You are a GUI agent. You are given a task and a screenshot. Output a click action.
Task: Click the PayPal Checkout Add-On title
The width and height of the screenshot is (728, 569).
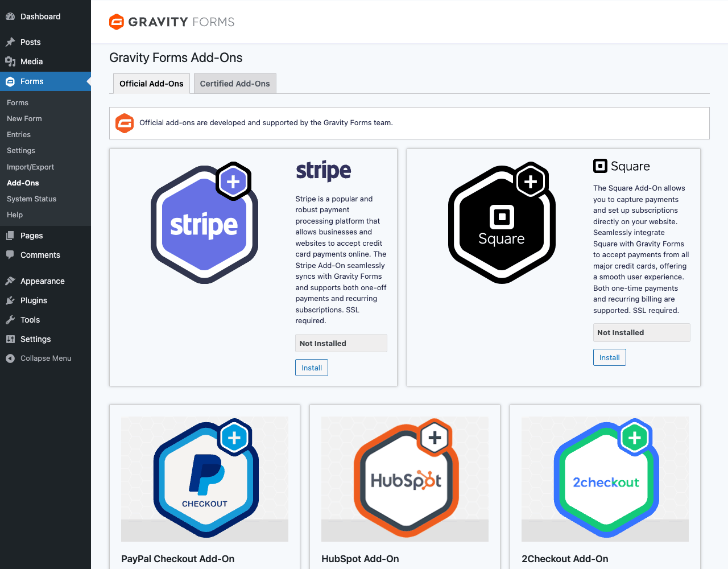click(x=178, y=559)
